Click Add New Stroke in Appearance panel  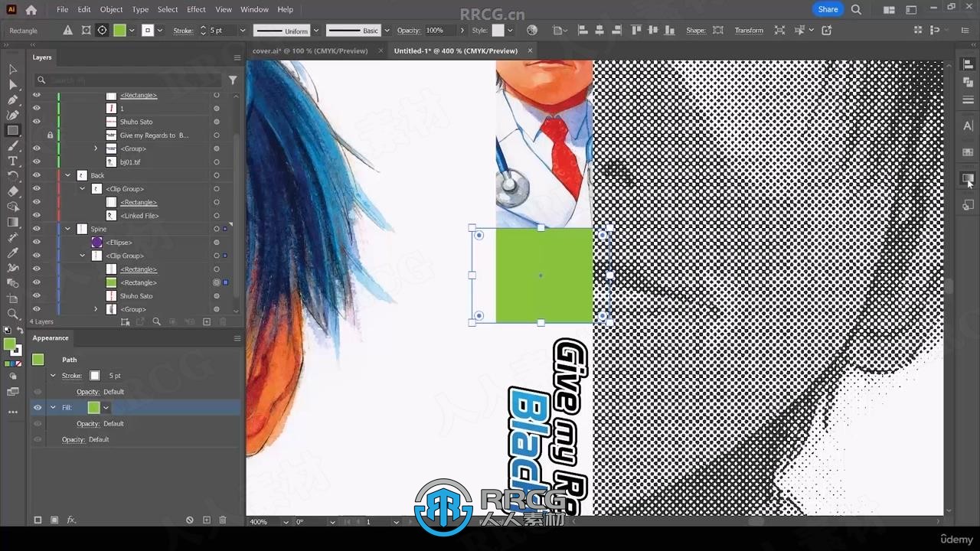(x=38, y=520)
